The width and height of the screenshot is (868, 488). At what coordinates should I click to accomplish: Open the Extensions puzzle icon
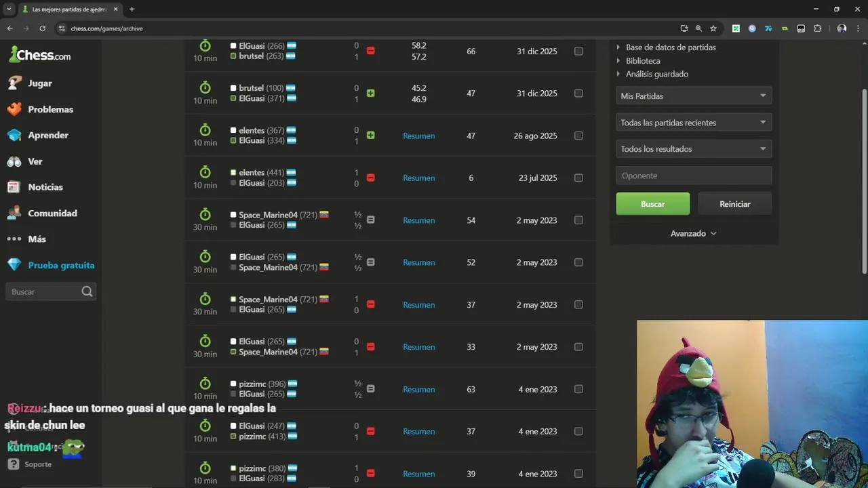817,28
